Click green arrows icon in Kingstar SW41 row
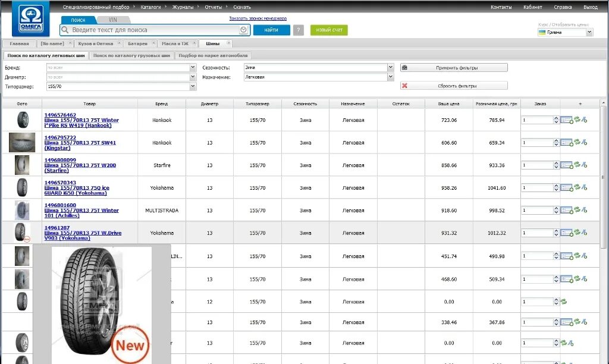Viewport: 609px width, 364px height. click(577, 142)
